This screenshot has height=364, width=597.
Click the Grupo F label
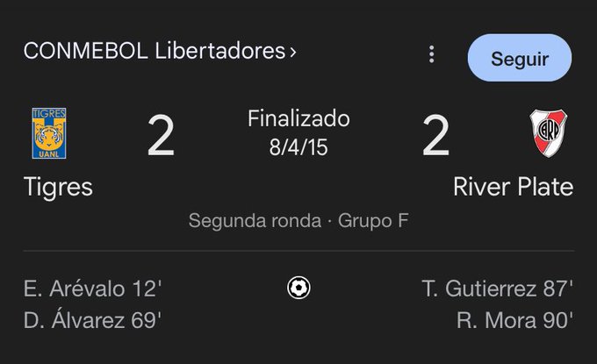tap(373, 221)
